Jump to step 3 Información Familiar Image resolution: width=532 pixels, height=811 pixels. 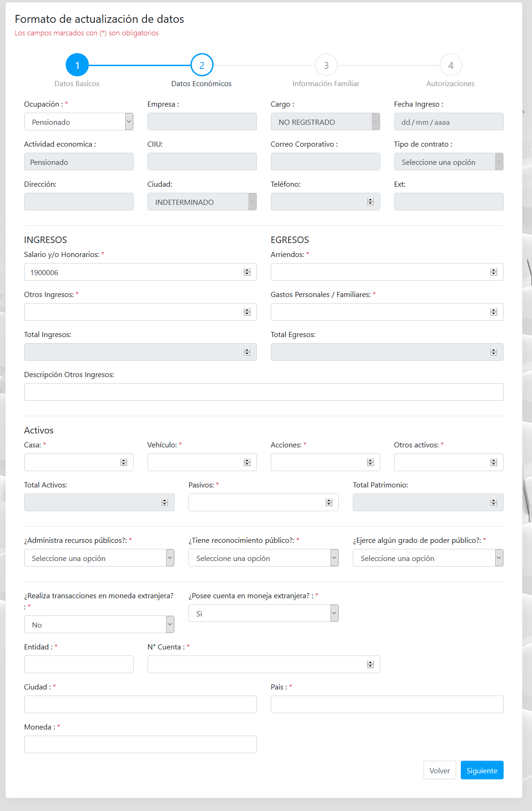tap(326, 65)
